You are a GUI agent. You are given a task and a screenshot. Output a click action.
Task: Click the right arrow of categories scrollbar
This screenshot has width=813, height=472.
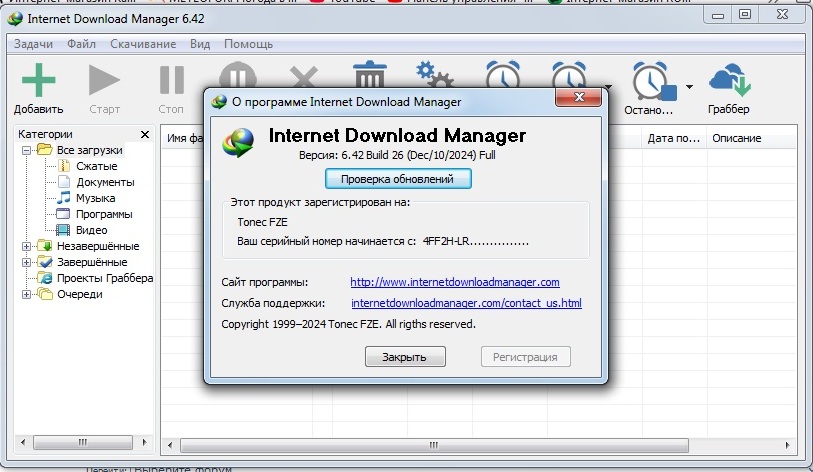pyautogui.click(x=144, y=442)
